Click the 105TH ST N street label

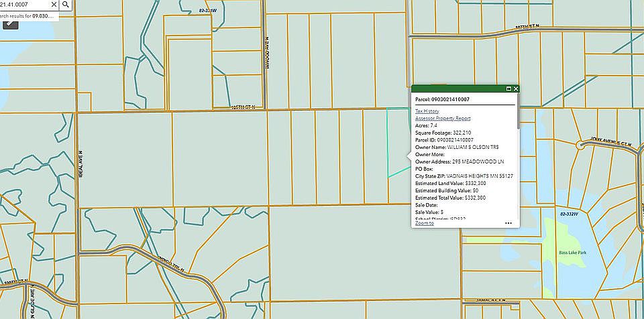pyautogui.click(x=243, y=107)
